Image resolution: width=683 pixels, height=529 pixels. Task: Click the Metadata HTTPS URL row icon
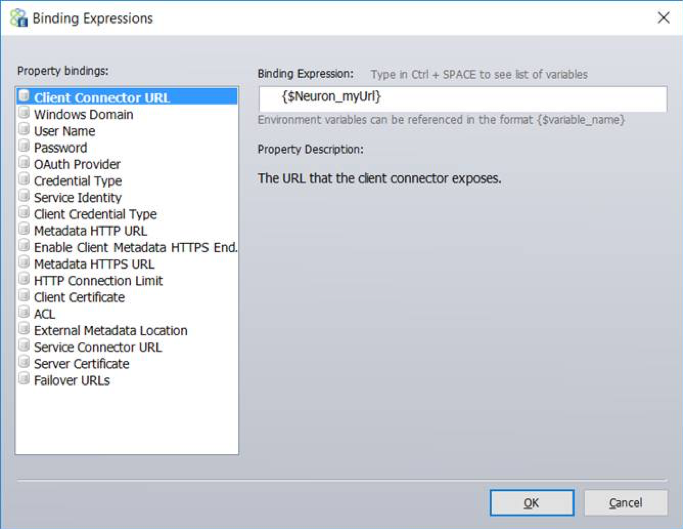pos(24,262)
